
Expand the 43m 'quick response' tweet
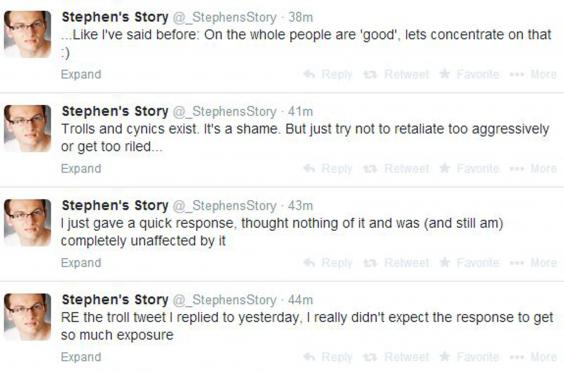(x=81, y=263)
